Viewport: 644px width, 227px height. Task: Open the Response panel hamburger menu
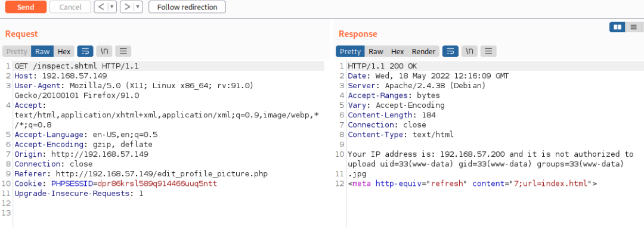point(488,51)
